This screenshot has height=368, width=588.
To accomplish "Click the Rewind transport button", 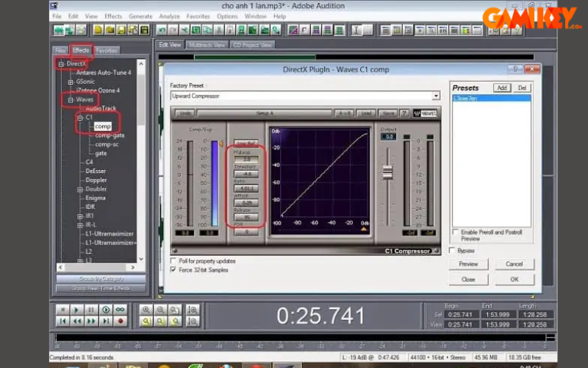I will [76, 321].
